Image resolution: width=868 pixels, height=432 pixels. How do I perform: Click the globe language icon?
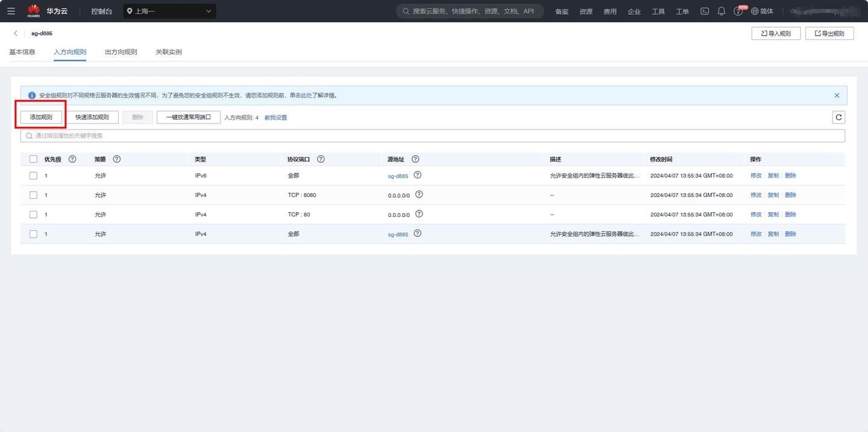tap(754, 11)
